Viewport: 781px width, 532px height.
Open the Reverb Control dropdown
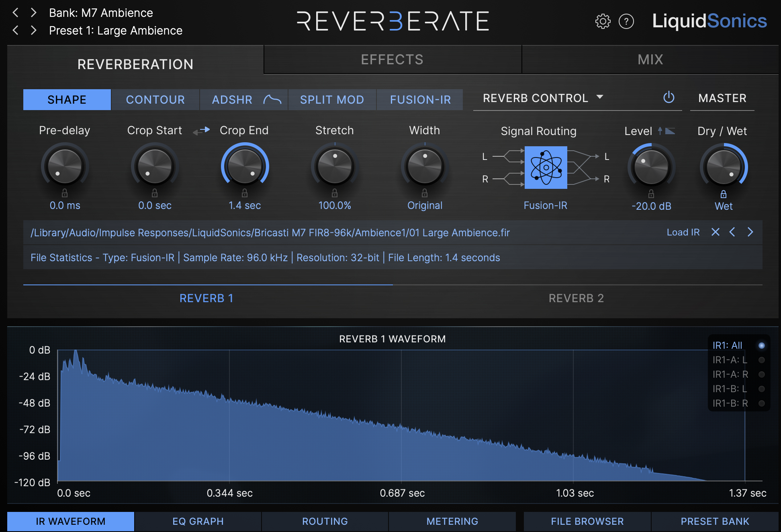point(543,98)
